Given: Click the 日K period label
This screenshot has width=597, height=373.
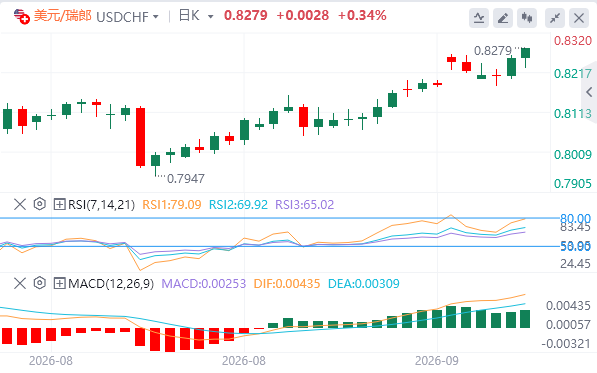Looking at the screenshot, I should (x=189, y=16).
